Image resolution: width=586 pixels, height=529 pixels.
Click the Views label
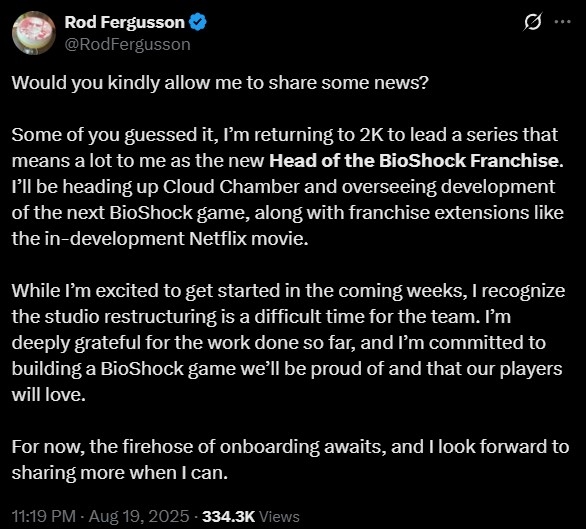(x=279, y=517)
